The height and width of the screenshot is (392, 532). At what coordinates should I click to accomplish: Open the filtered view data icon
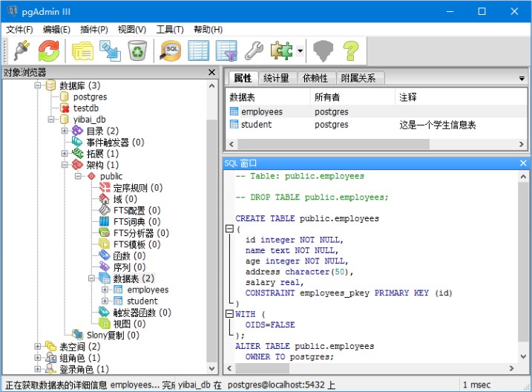tap(226, 51)
